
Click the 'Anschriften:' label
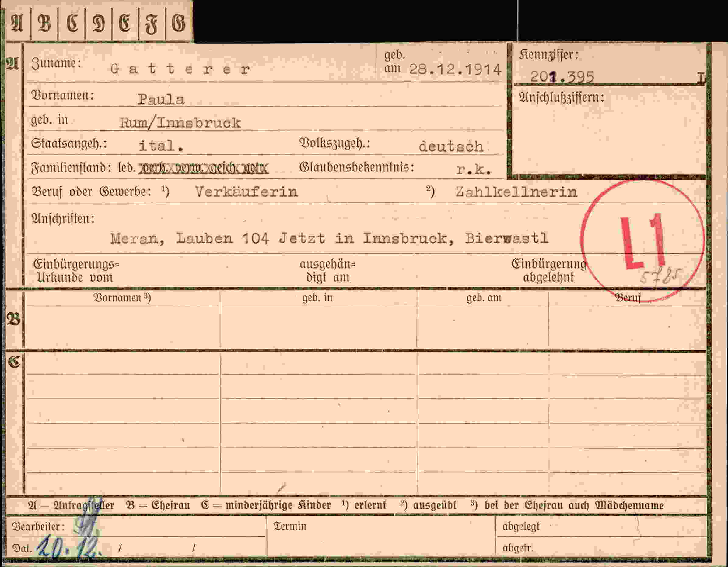[63, 218]
